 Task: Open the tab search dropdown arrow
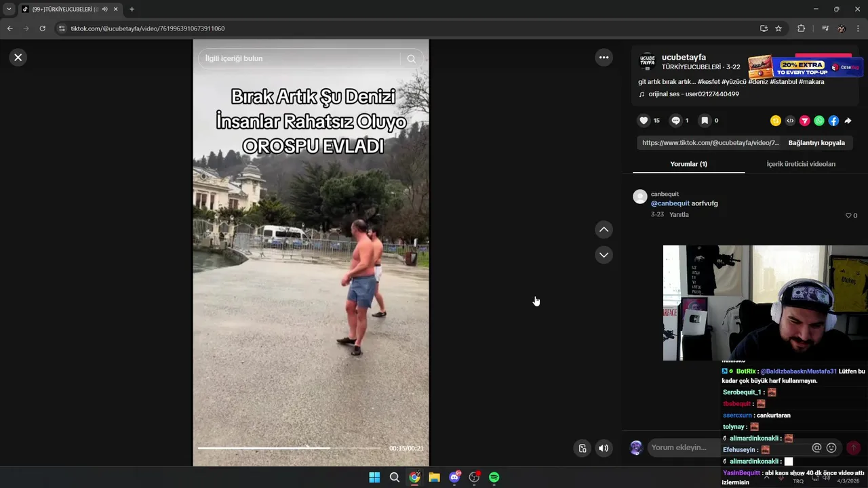[9, 9]
